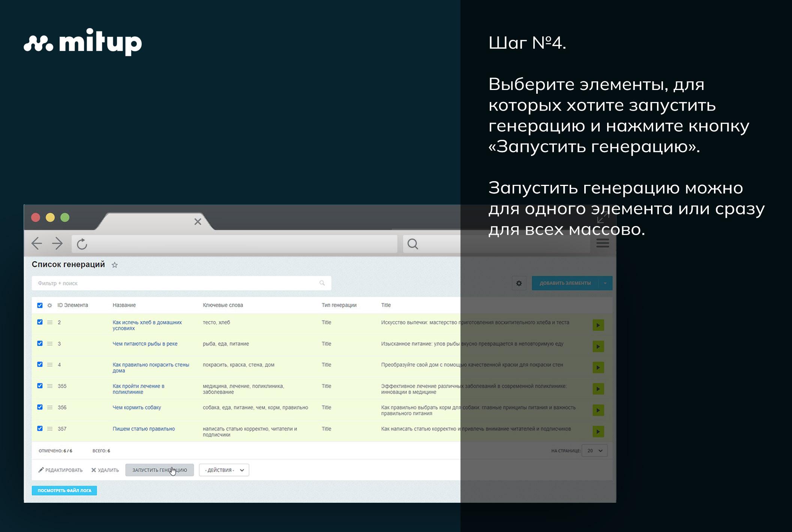Click Запустить генерацию button
Image resolution: width=792 pixels, height=532 pixels.
160,470
